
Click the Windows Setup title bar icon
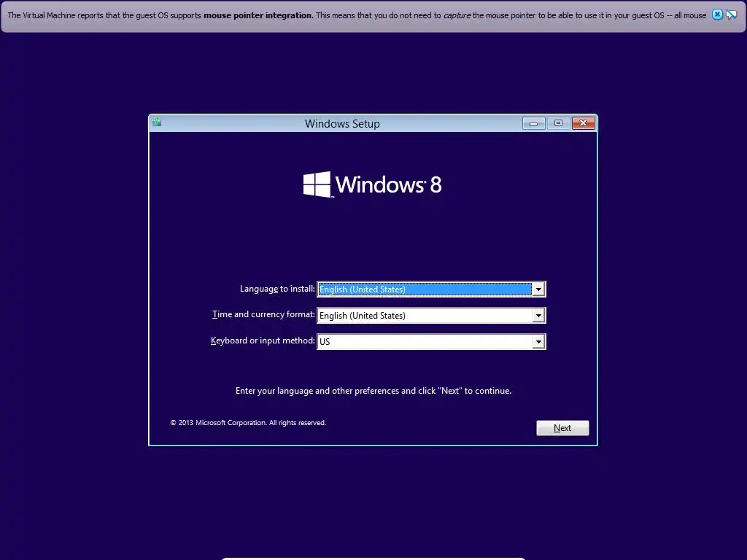[157, 122]
